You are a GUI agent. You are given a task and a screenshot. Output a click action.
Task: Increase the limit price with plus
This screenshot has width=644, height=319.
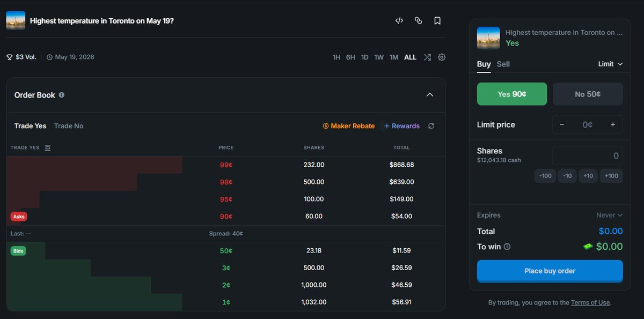click(x=613, y=124)
